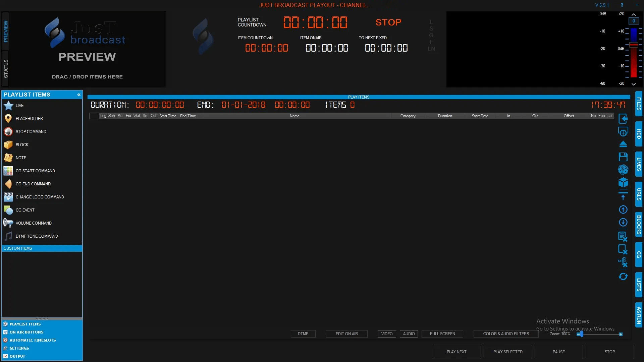Click the zoom plus button
This screenshot has width=644, height=362.
click(x=621, y=334)
